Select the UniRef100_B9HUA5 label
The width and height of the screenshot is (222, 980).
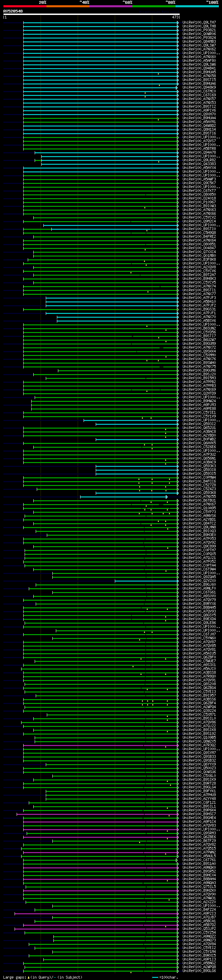199,72
